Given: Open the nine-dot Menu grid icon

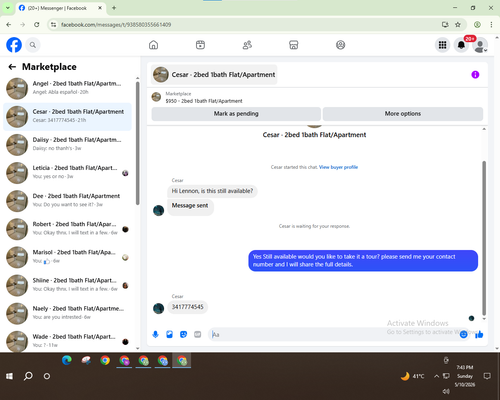Looking at the screenshot, I should [x=442, y=45].
